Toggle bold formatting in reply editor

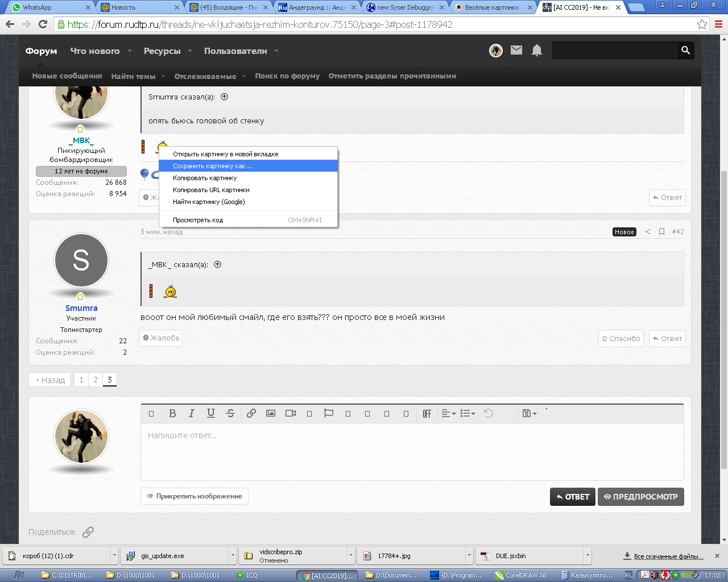point(172,414)
